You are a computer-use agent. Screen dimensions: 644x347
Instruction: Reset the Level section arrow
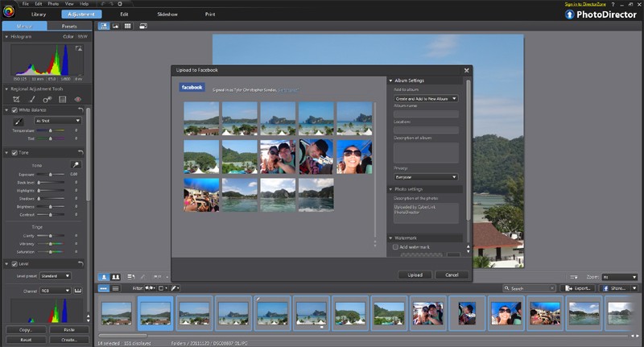tap(80, 263)
